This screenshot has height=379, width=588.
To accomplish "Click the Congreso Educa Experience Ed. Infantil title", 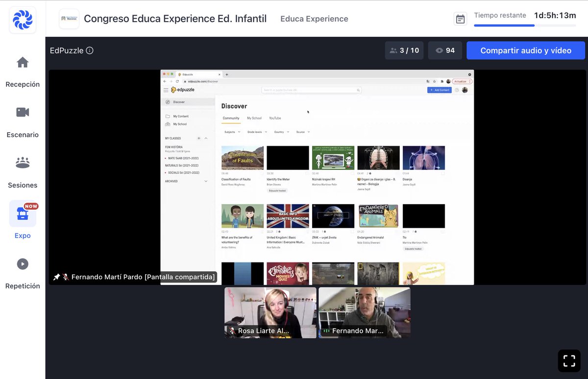I will 175,19.
